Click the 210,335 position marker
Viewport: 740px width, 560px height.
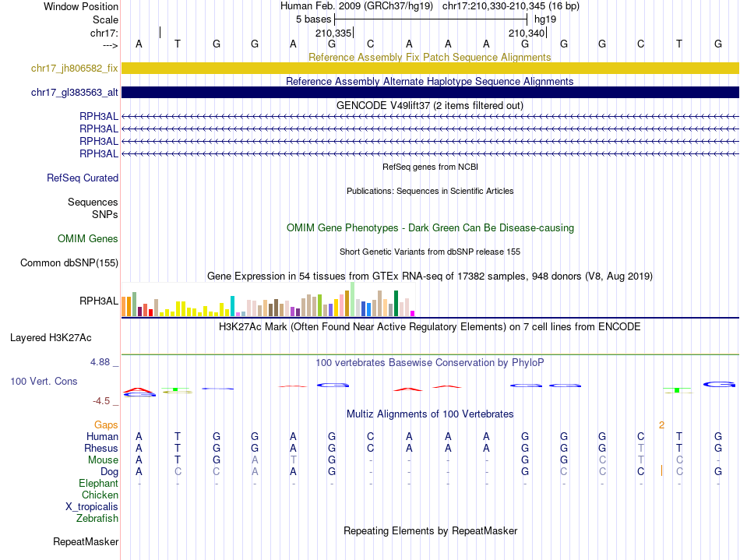coord(333,33)
